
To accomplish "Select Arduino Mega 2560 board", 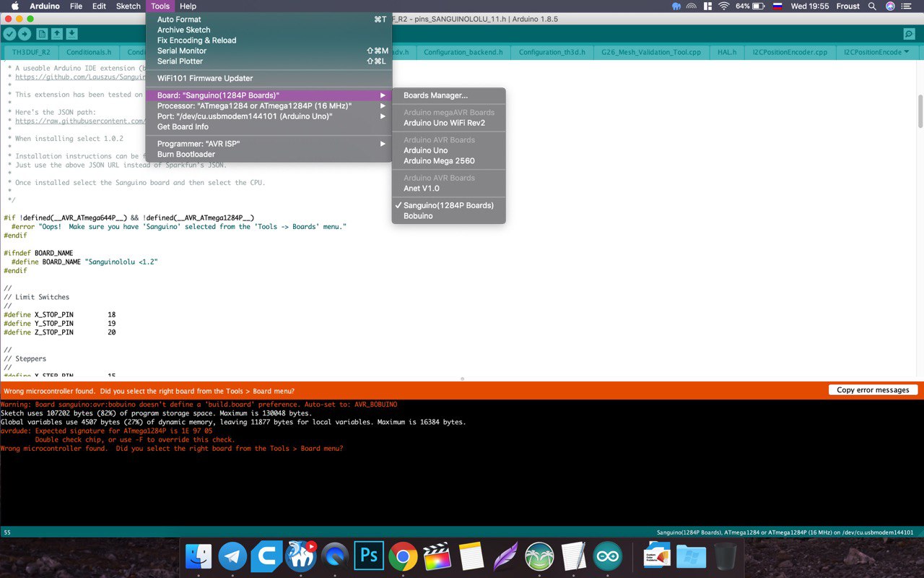I will click(x=448, y=161).
